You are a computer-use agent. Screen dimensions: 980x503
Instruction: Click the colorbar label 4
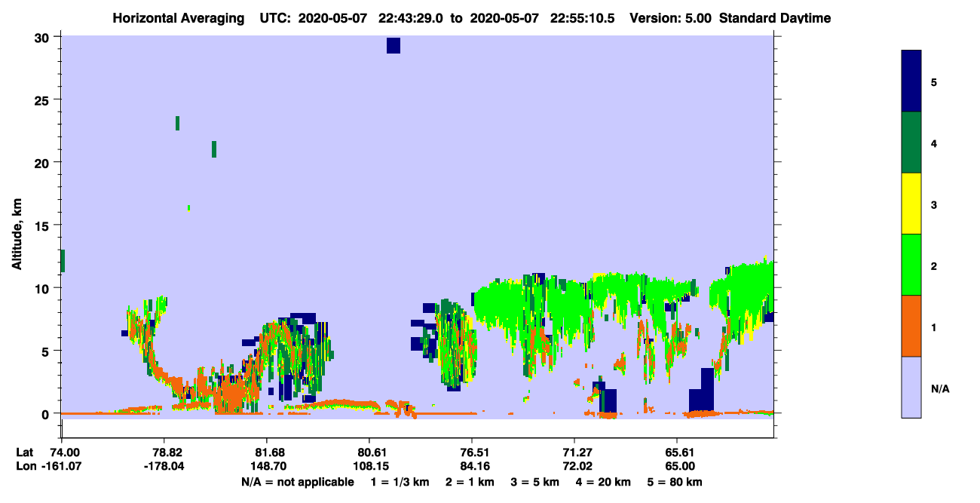[934, 143]
